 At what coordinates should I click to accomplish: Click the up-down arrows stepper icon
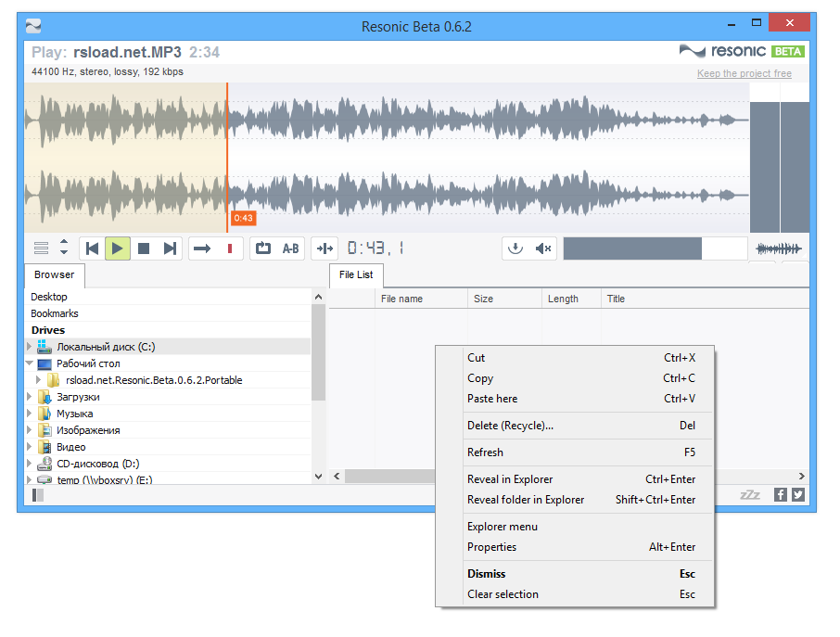click(x=64, y=247)
